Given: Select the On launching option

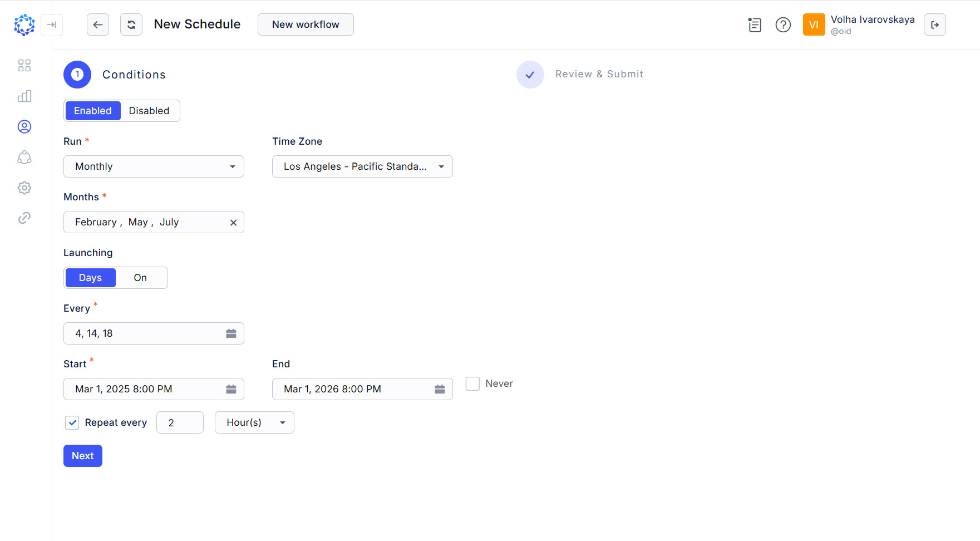Looking at the screenshot, I should pyautogui.click(x=140, y=278).
